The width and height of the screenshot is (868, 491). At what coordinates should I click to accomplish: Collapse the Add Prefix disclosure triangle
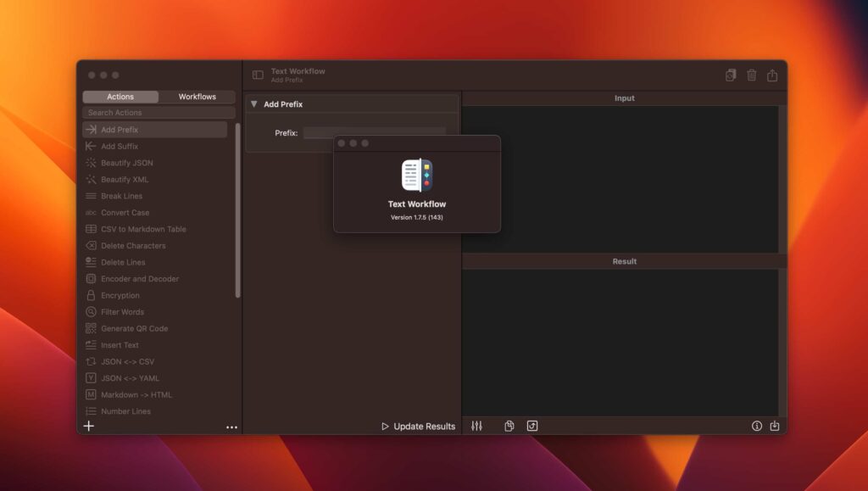tap(252, 103)
